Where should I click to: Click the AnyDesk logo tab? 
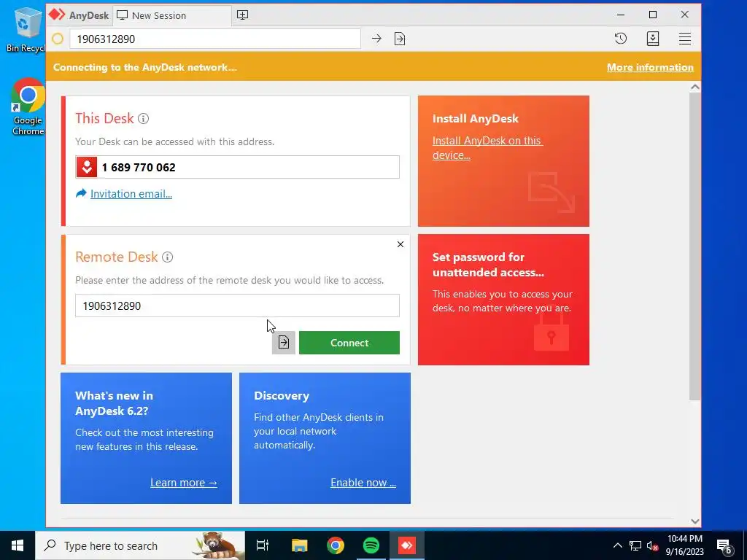click(79, 15)
